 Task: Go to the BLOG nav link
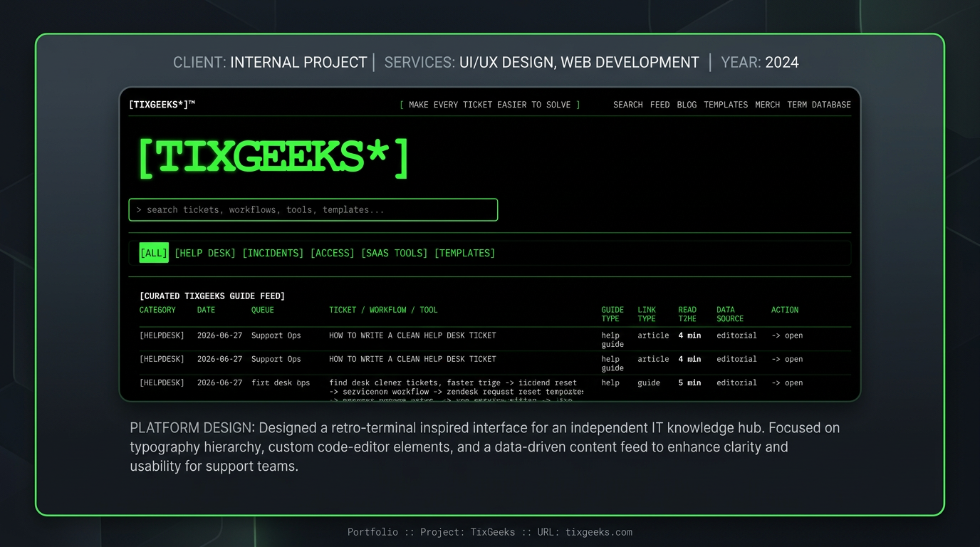687,105
